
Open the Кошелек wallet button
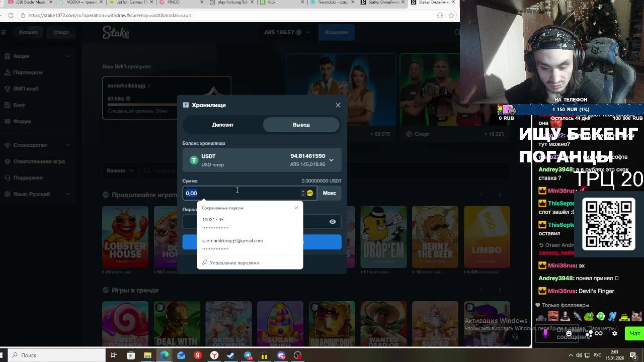336,32
